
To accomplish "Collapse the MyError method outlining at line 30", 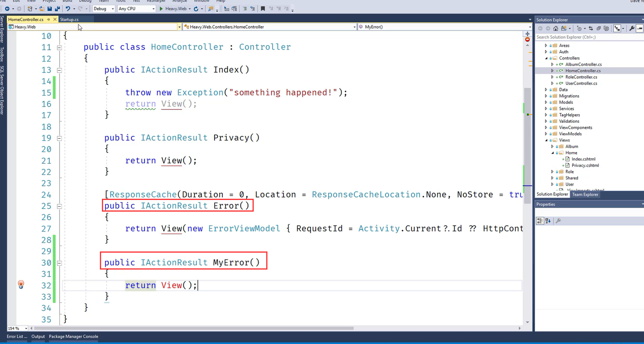I will [x=60, y=263].
